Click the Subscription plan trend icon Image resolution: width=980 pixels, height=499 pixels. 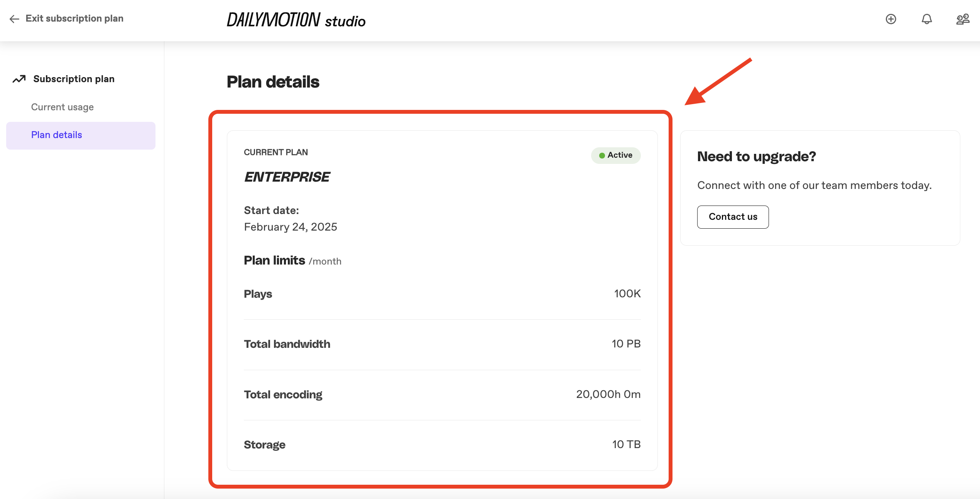click(x=19, y=79)
